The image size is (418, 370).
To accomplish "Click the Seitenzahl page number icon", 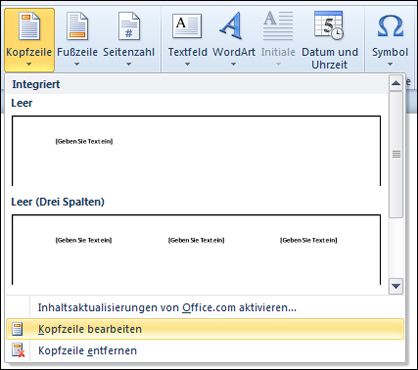I will tap(129, 26).
